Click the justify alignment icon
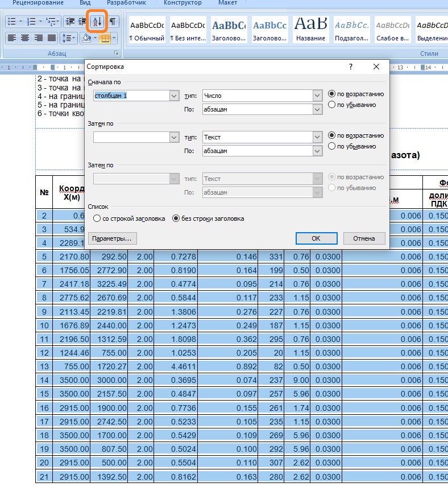 [52, 38]
